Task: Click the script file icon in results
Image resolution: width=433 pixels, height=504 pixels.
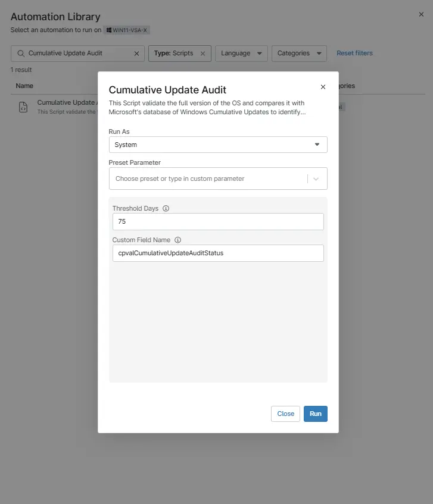Action: [23, 107]
